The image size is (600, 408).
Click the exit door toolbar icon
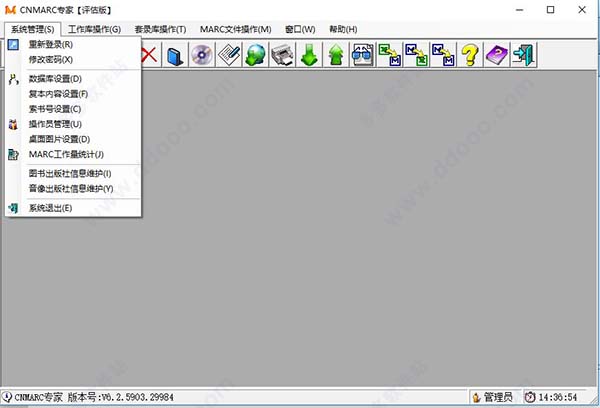523,55
